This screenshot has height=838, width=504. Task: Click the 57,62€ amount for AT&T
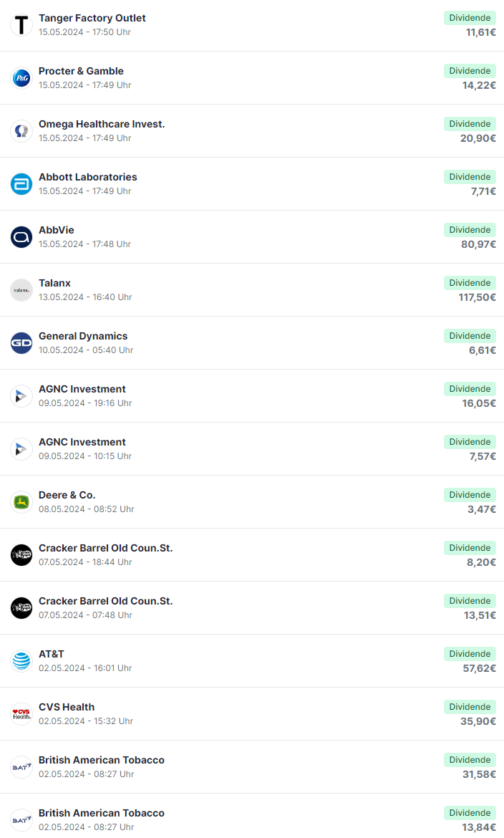click(x=479, y=668)
